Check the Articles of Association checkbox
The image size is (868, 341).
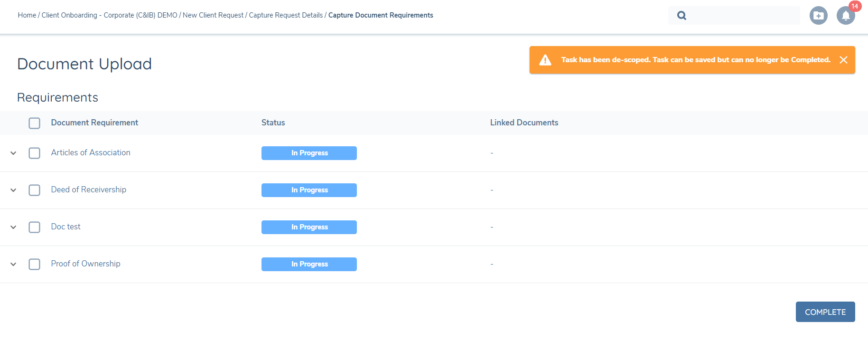[x=35, y=153]
